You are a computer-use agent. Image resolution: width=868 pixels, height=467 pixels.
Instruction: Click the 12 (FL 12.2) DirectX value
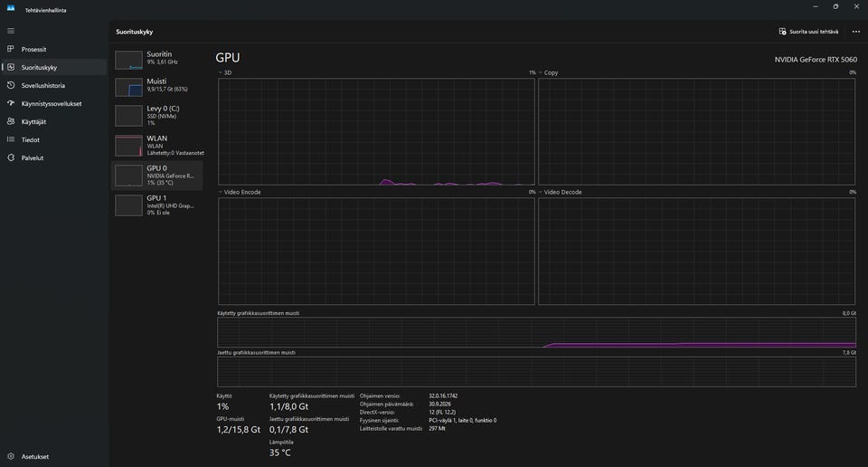[442, 412]
